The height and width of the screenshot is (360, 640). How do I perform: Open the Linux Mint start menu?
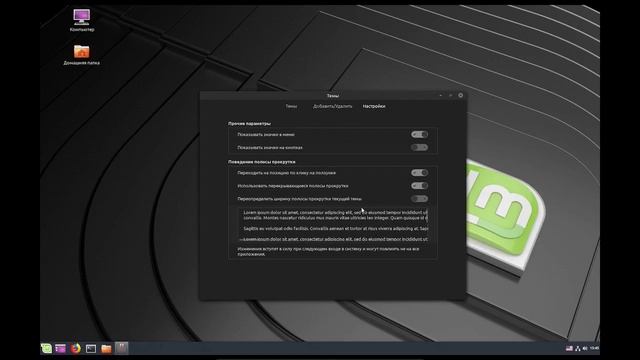coord(46,348)
